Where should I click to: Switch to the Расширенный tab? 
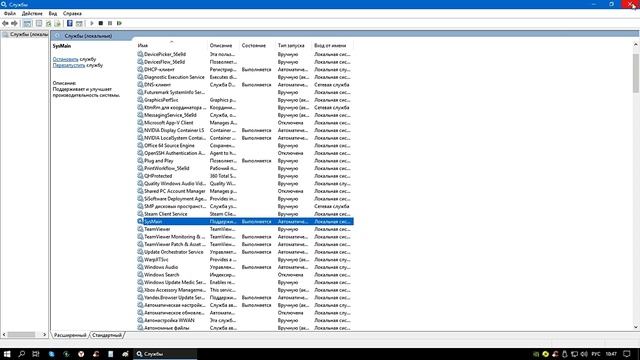point(70,335)
